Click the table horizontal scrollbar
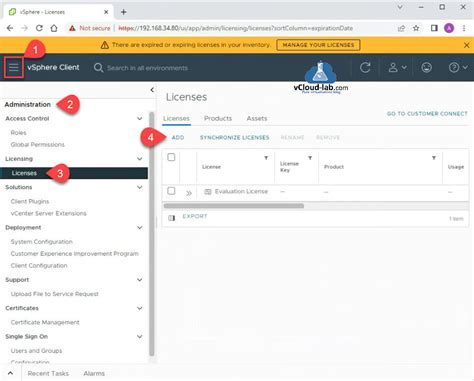Screen dimensions: 474x381 (234, 206)
